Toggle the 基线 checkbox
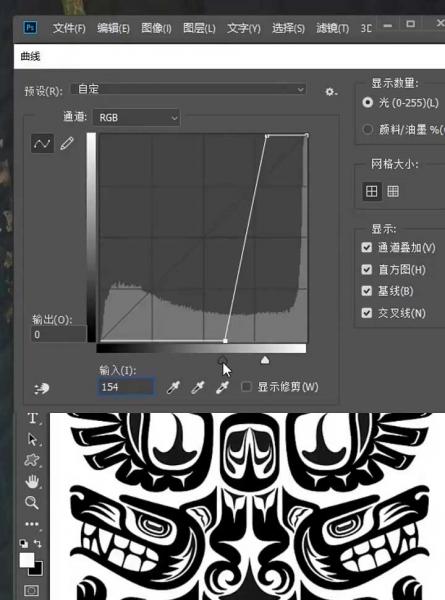 pos(367,291)
